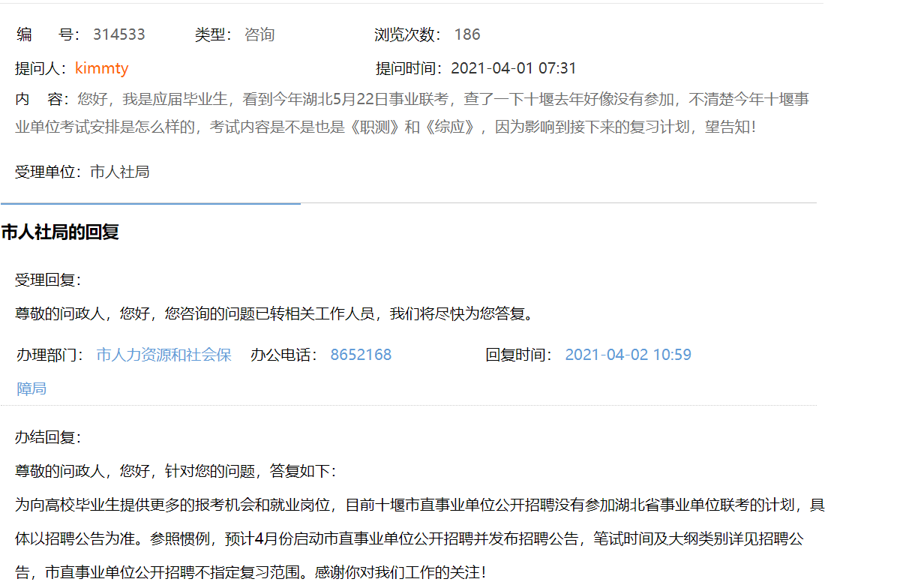Viewport: 900px width, 588px height.
Task: Click the 提问人 label
Action: click(x=42, y=68)
